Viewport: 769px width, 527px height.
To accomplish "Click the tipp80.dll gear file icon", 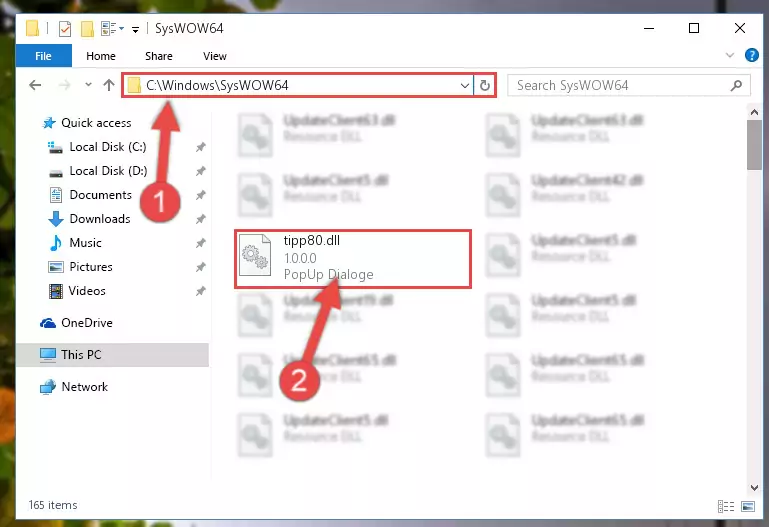I will (x=255, y=255).
